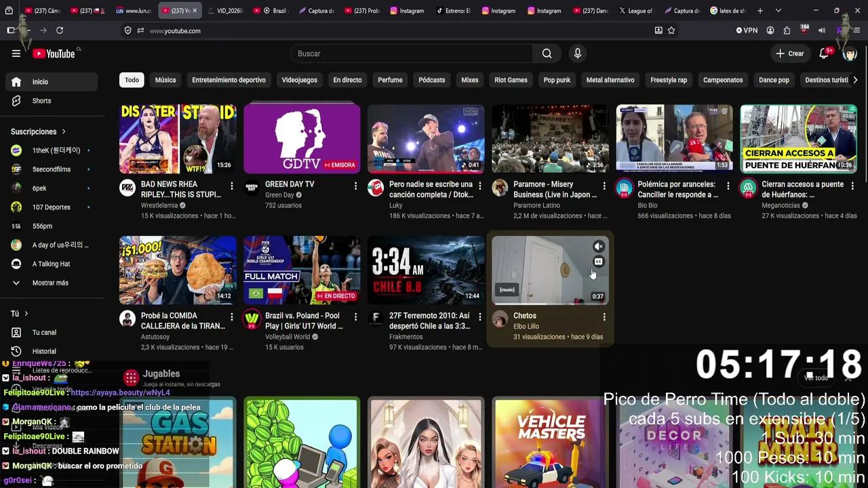Click the Crear button
This screenshot has width=868, height=488.
[x=790, y=54]
